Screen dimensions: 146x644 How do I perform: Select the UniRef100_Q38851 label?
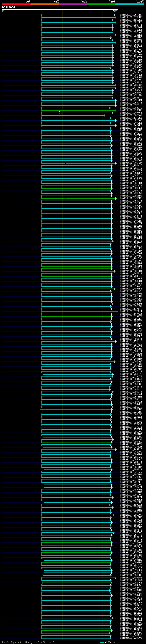coord(131,193)
